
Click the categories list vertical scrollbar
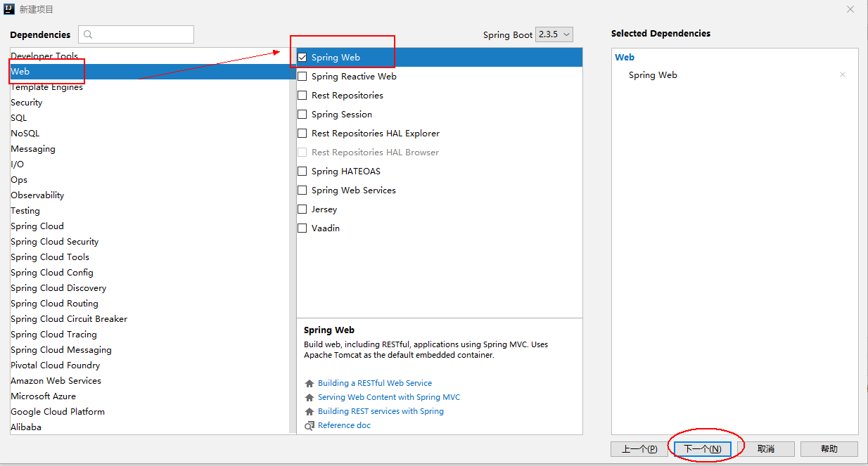(293, 241)
